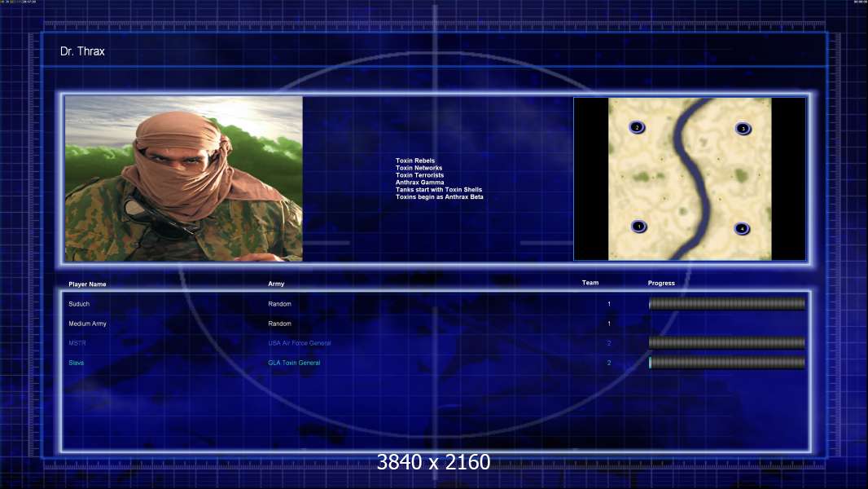Click the Army column header
The height and width of the screenshot is (489, 868).
point(276,284)
